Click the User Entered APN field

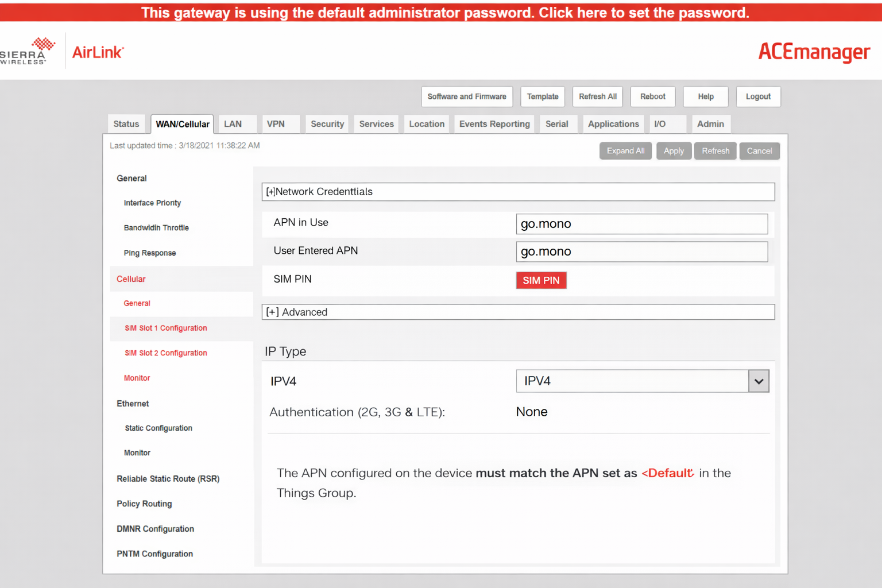pyautogui.click(x=641, y=252)
